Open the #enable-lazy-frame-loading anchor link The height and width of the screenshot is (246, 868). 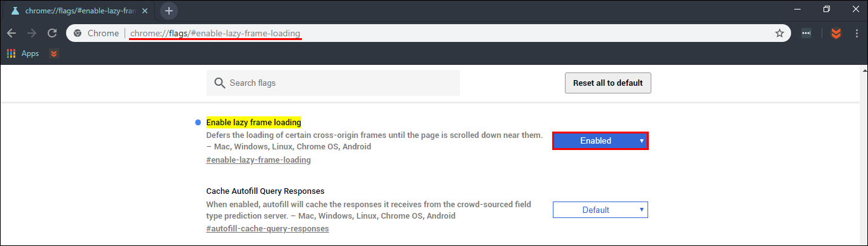pos(259,160)
